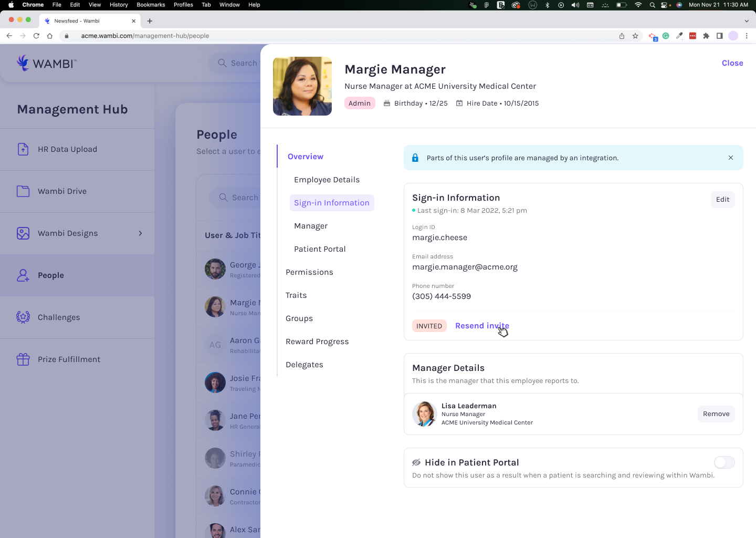Click the browser address bar
This screenshot has width=756, height=538.
pos(336,36)
